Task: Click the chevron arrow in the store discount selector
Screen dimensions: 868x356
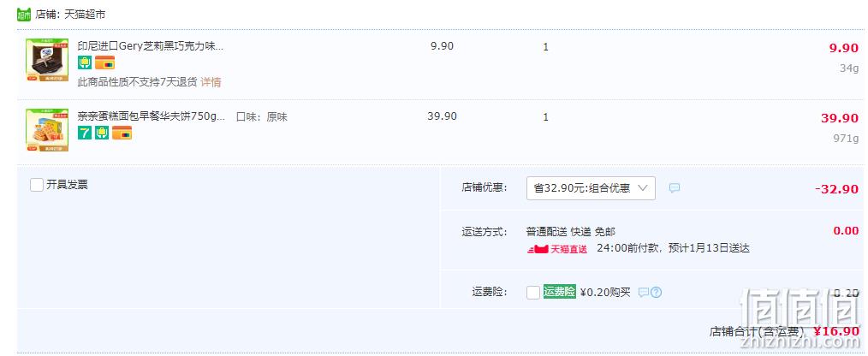Action: point(642,188)
